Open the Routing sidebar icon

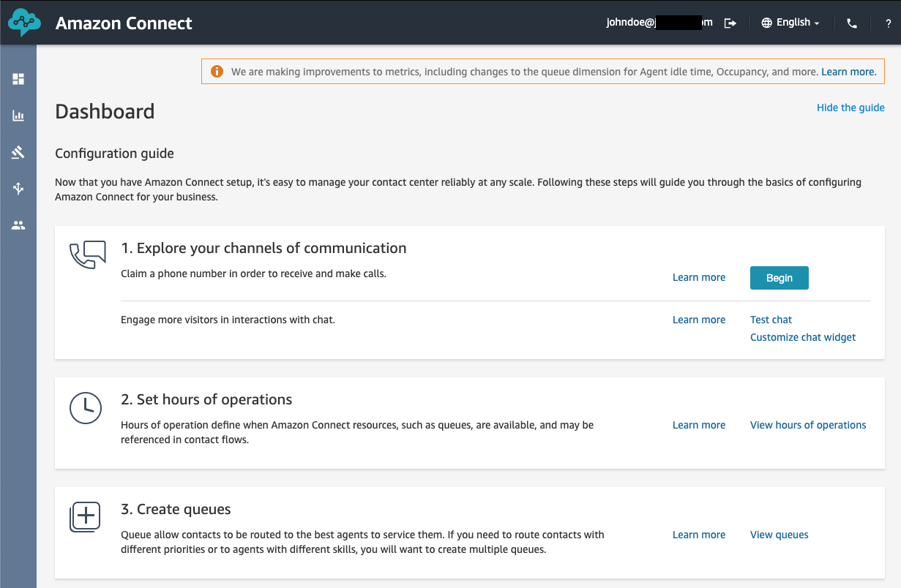[x=18, y=189]
